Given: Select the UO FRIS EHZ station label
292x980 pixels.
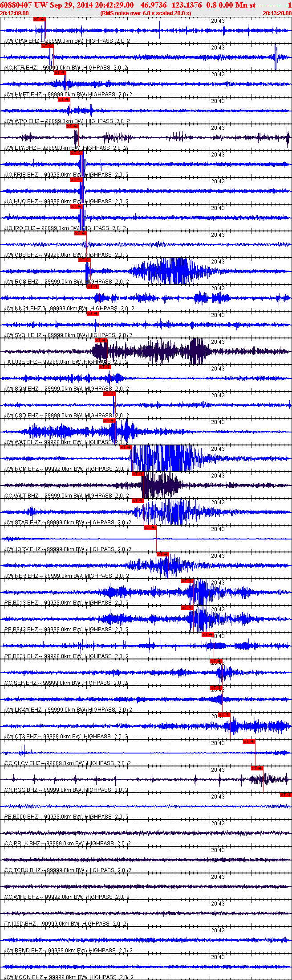Looking at the screenshot, I should [x=21, y=175].
